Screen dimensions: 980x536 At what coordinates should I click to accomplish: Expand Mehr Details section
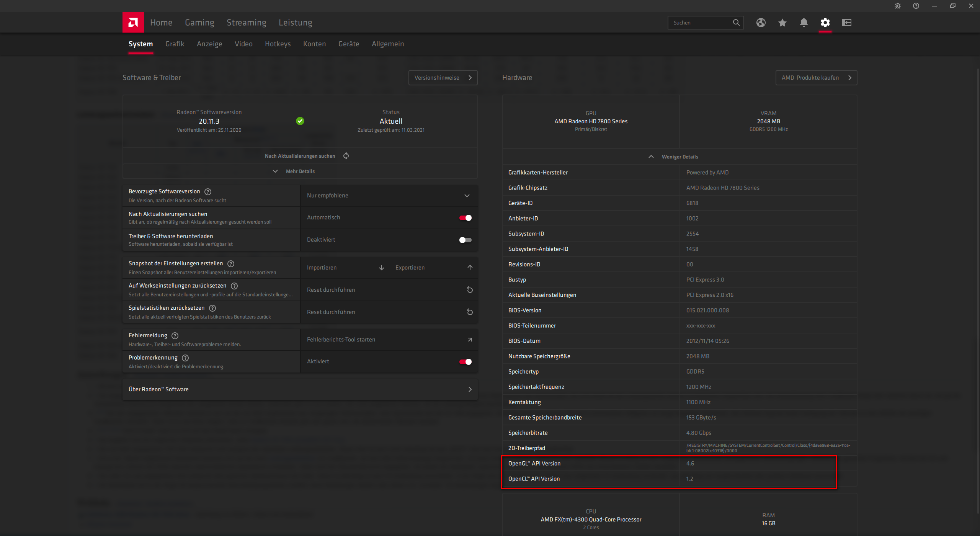pyautogui.click(x=300, y=171)
